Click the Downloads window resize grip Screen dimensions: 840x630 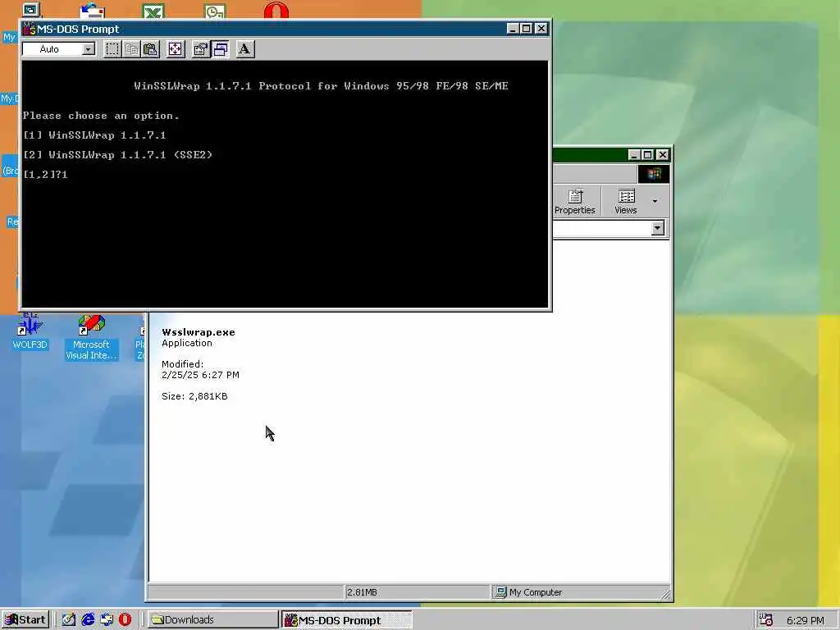pyautogui.click(x=665, y=594)
